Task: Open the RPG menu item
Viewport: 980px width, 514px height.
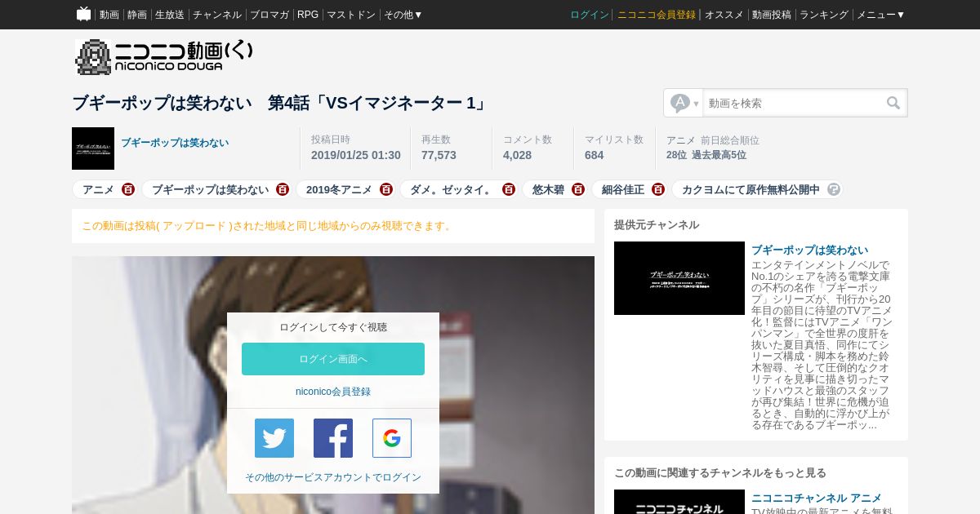Action: [308, 15]
